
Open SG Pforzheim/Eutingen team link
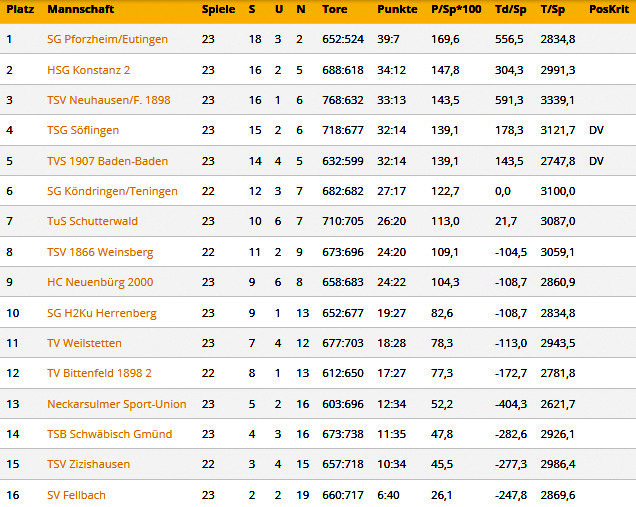pyautogui.click(x=107, y=39)
